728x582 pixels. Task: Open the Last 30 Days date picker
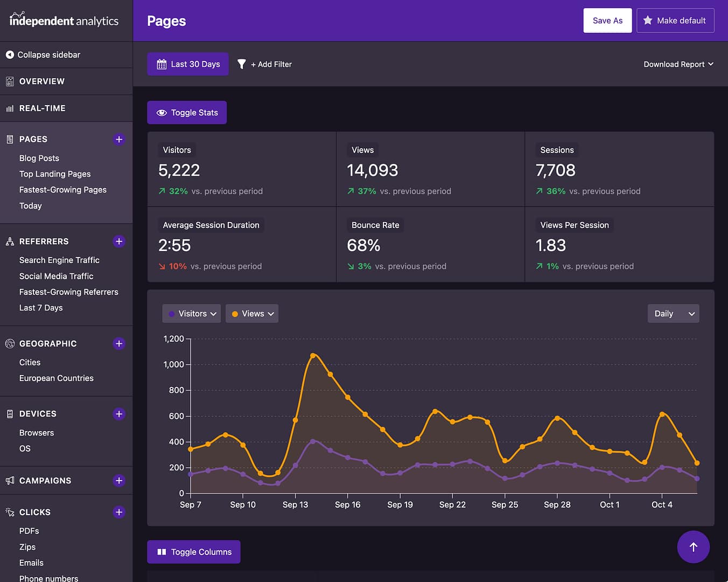click(x=188, y=64)
